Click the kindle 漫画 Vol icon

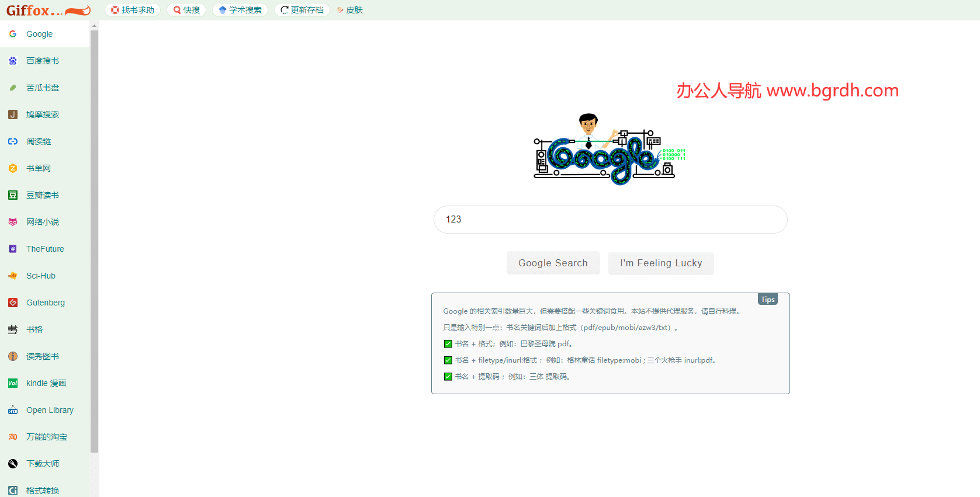pyautogui.click(x=13, y=383)
